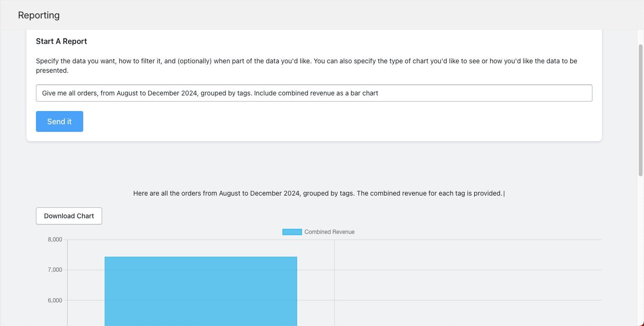
Task: Download the chart image
Action: [69, 216]
